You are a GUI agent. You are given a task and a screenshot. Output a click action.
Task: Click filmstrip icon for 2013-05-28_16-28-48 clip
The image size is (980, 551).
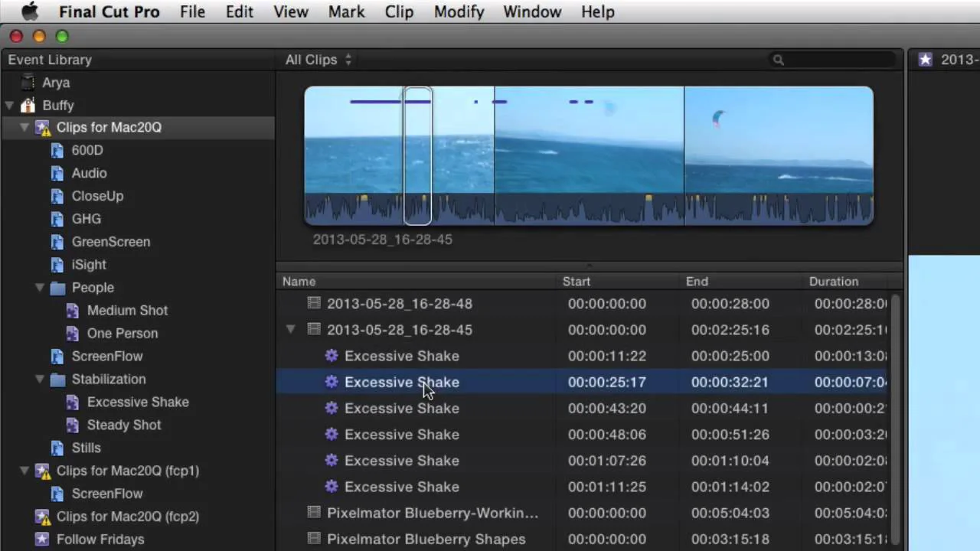tap(314, 303)
